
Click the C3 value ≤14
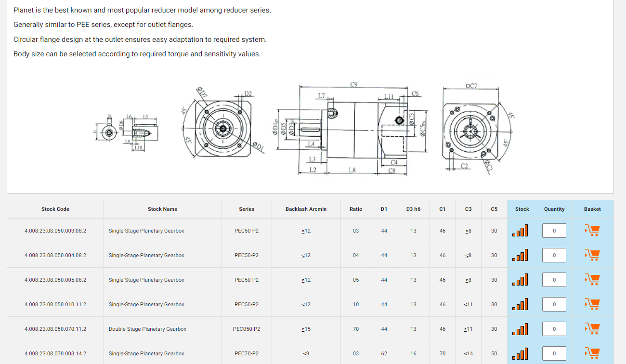point(468,353)
